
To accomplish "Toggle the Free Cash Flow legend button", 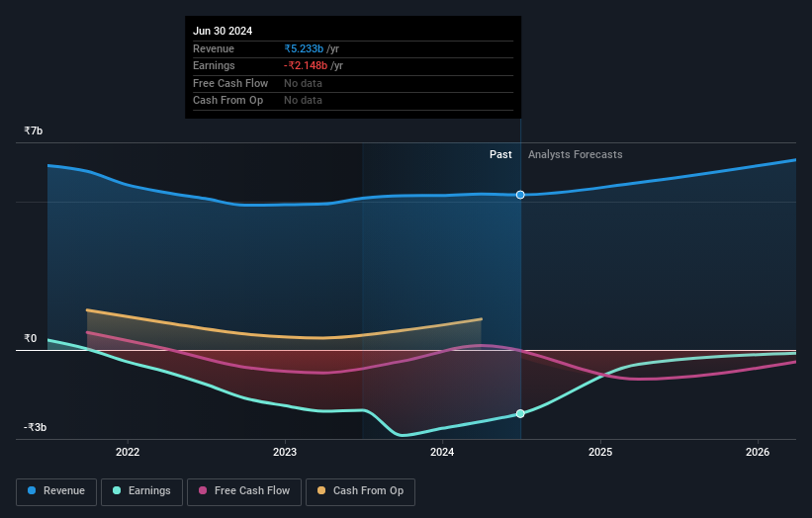I will (x=244, y=491).
